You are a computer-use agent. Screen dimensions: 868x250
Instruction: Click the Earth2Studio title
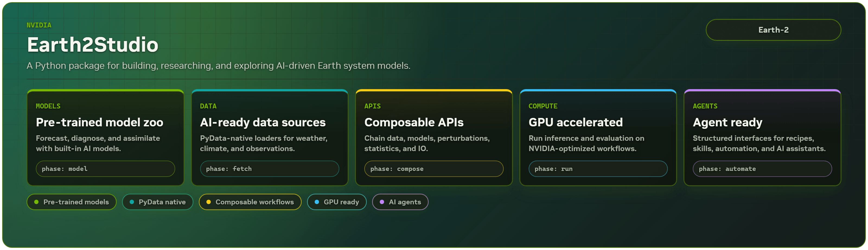(93, 45)
